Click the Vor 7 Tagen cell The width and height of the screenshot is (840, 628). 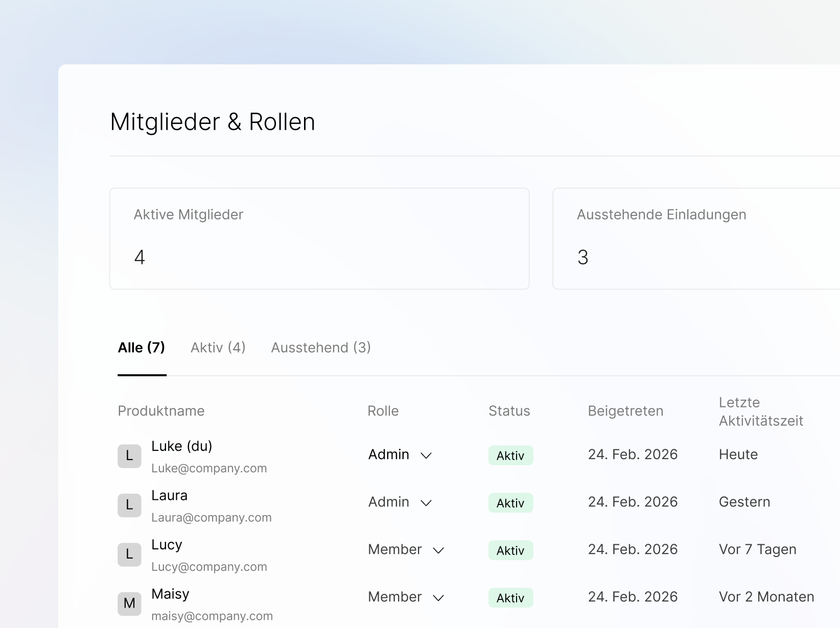click(758, 549)
